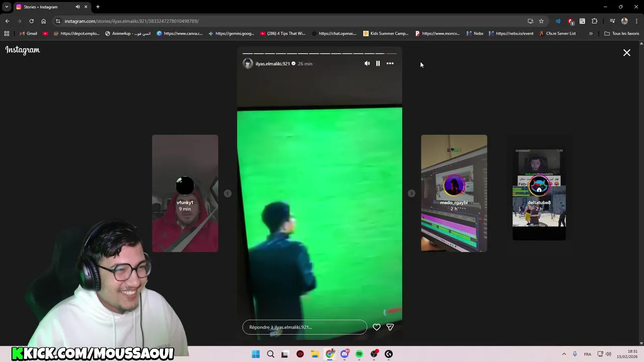The image size is (644, 362).
Task: Open the extensions puzzle icon
Action: (595, 21)
